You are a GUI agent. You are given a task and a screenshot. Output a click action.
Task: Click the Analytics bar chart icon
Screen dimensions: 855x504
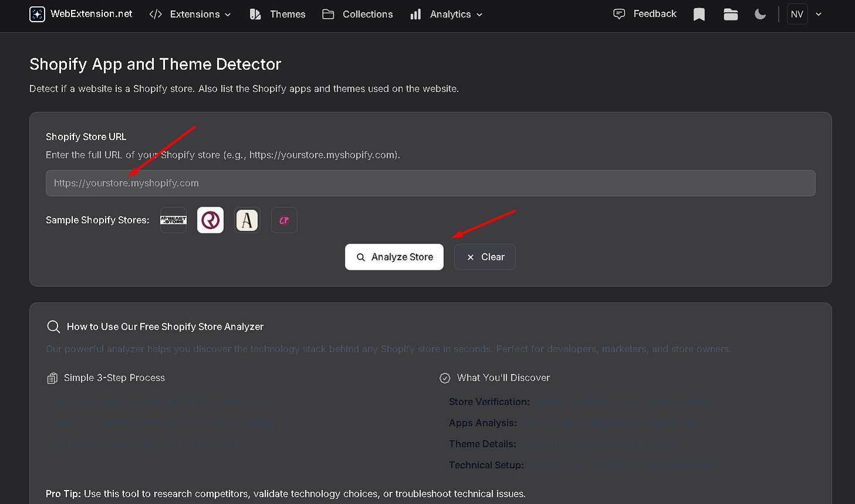[x=416, y=14]
